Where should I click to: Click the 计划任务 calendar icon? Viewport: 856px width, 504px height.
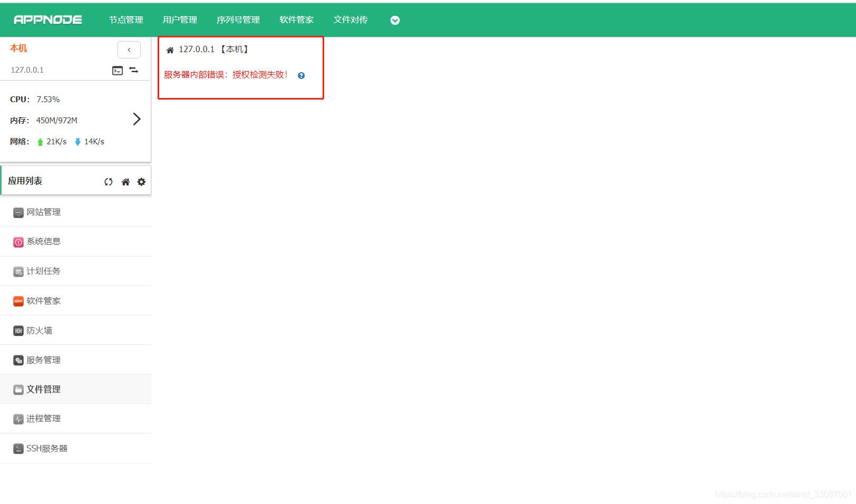(18, 272)
